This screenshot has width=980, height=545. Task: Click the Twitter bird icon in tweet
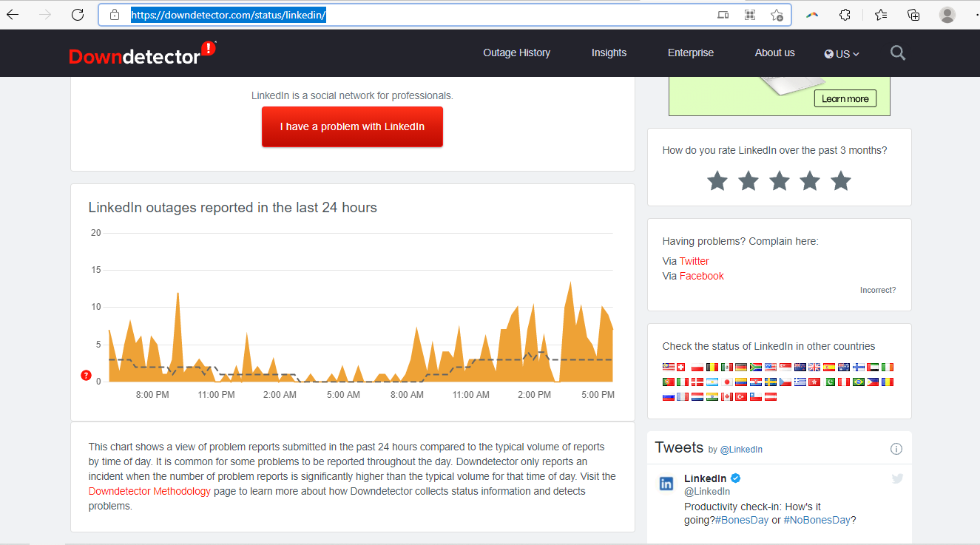click(x=897, y=478)
